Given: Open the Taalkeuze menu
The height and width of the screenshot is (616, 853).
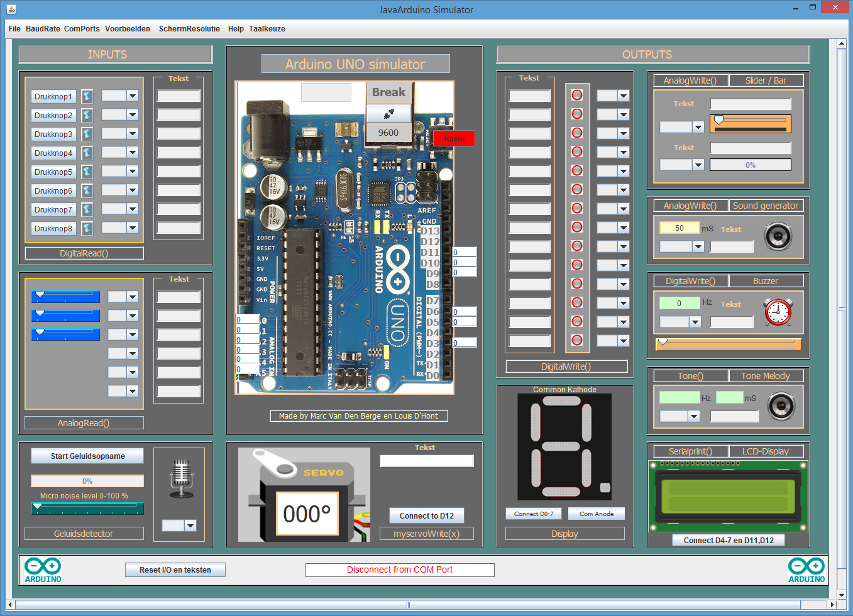Looking at the screenshot, I should click(267, 29).
